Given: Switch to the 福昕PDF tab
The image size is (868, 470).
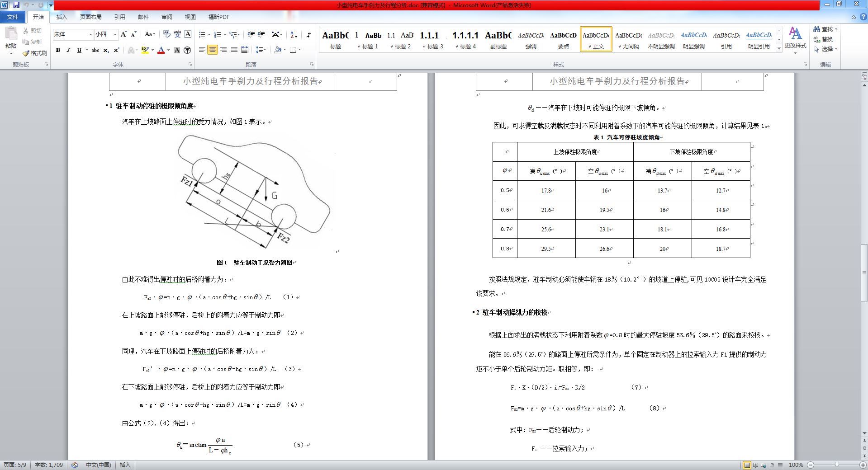Looking at the screenshot, I should coord(219,17).
